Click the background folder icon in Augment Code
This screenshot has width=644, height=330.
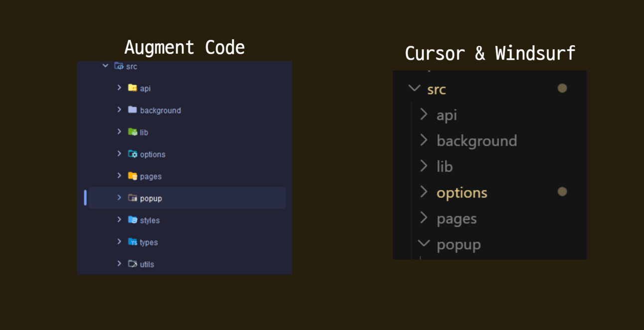[x=132, y=110]
